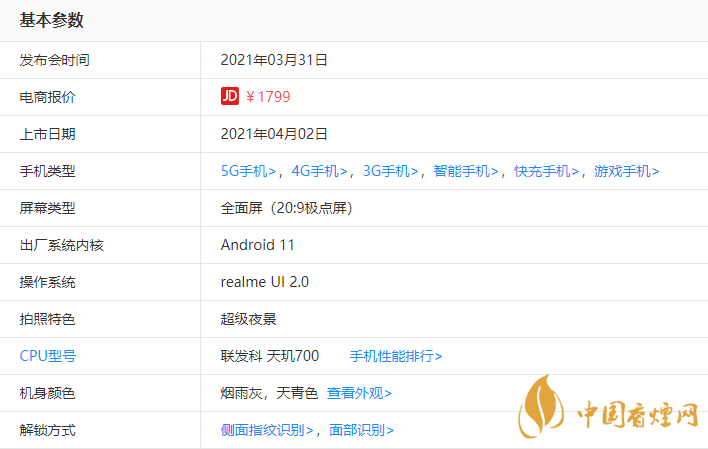The height and width of the screenshot is (449, 708).
Task: Click the CPU型号 label link
Action: [x=47, y=356]
